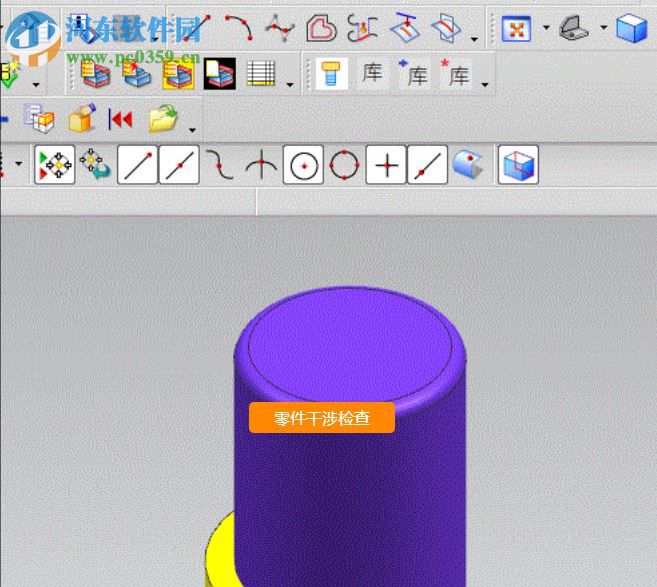Open dropdown beside the green checkmark icon
This screenshot has height=587, width=657.
36,85
